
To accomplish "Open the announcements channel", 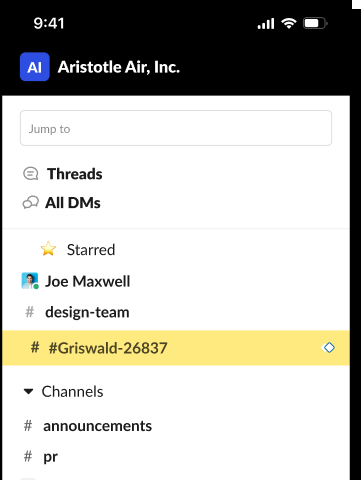I will [97, 426].
